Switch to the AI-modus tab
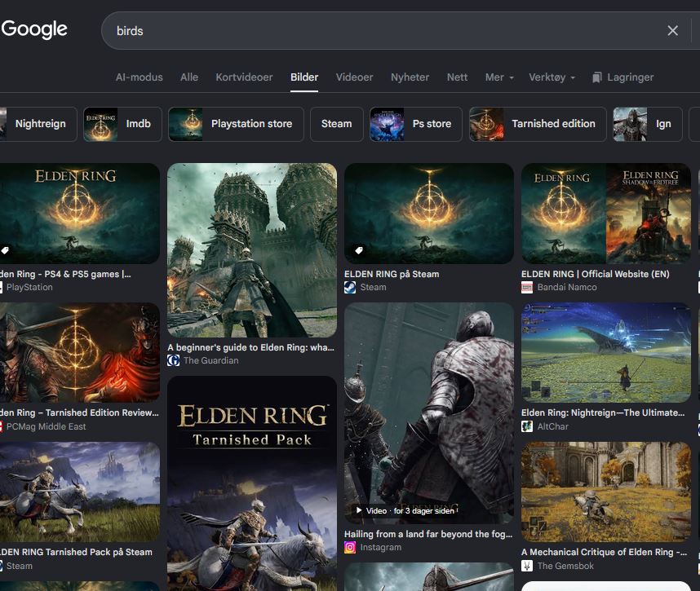This screenshot has width=700, height=591. [139, 77]
